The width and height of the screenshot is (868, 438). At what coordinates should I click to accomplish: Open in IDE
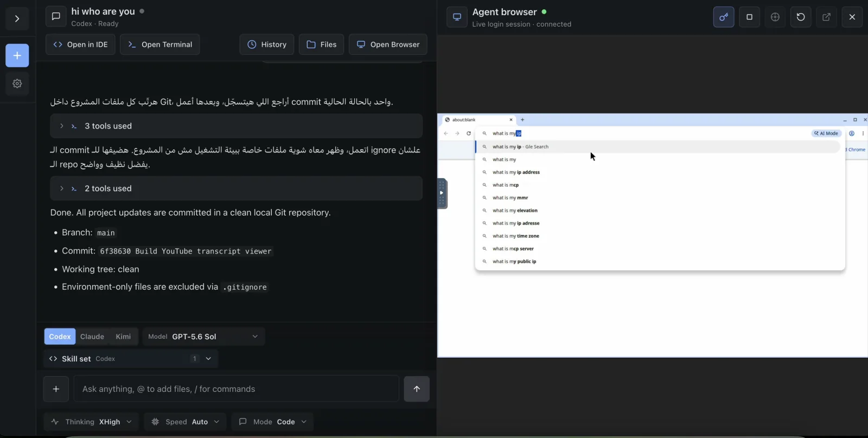(80, 45)
